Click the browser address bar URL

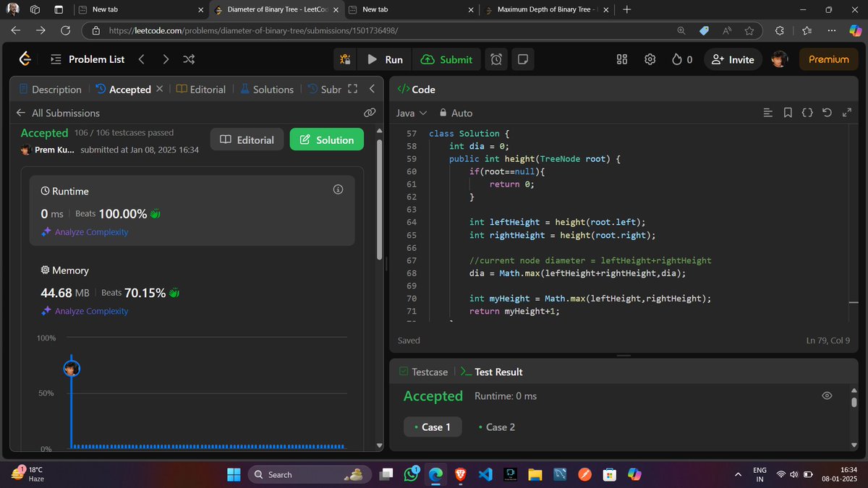[x=253, y=30]
